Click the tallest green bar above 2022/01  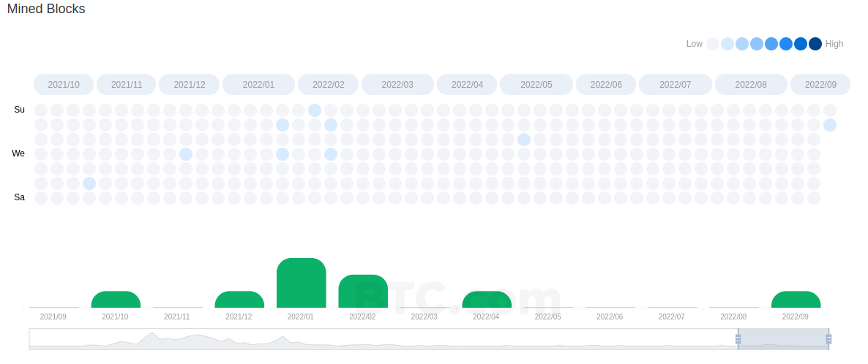[301, 283]
